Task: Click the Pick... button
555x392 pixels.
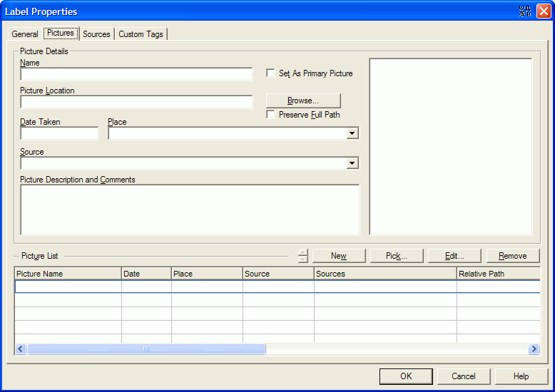Action: (x=396, y=256)
